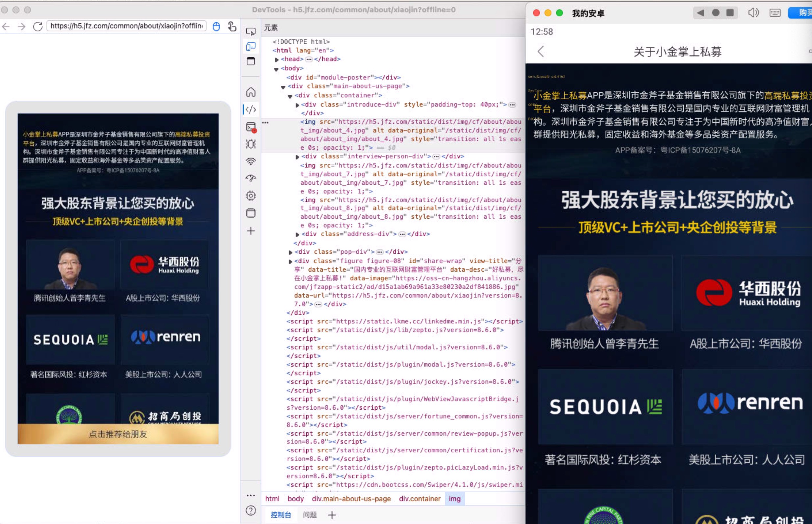Expand the introduce-div element
The image size is (812, 524).
coord(297,105)
